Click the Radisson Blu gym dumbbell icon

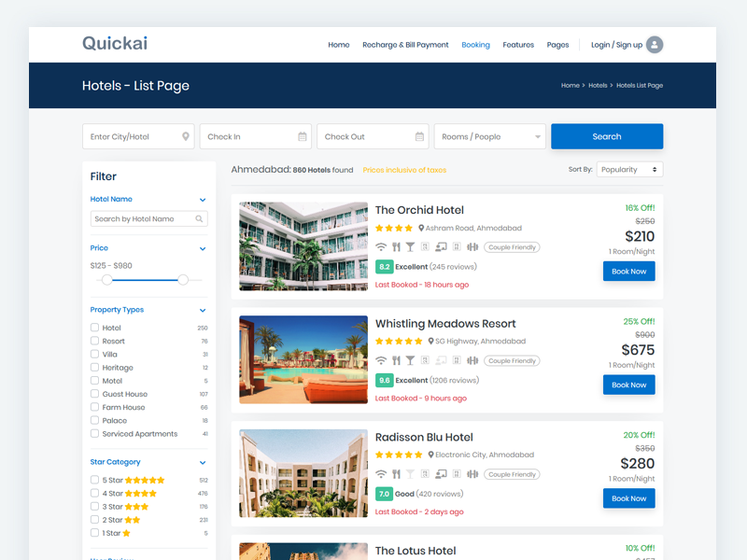(472, 474)
